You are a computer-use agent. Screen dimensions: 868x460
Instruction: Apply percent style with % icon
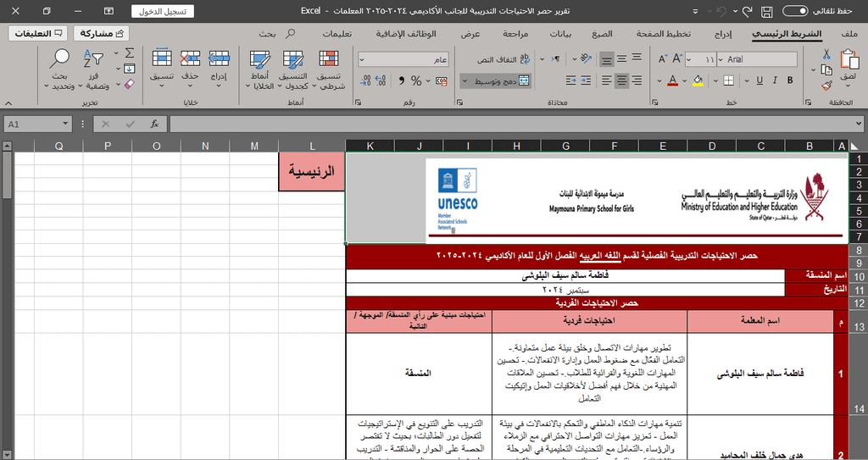416,81
